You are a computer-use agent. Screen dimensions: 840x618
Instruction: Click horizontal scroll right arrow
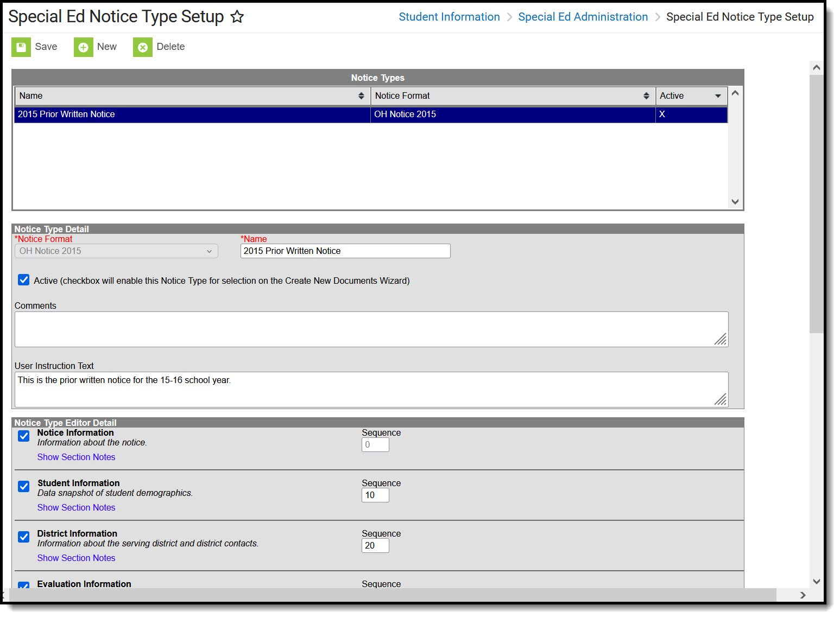[x=803, y=595]
